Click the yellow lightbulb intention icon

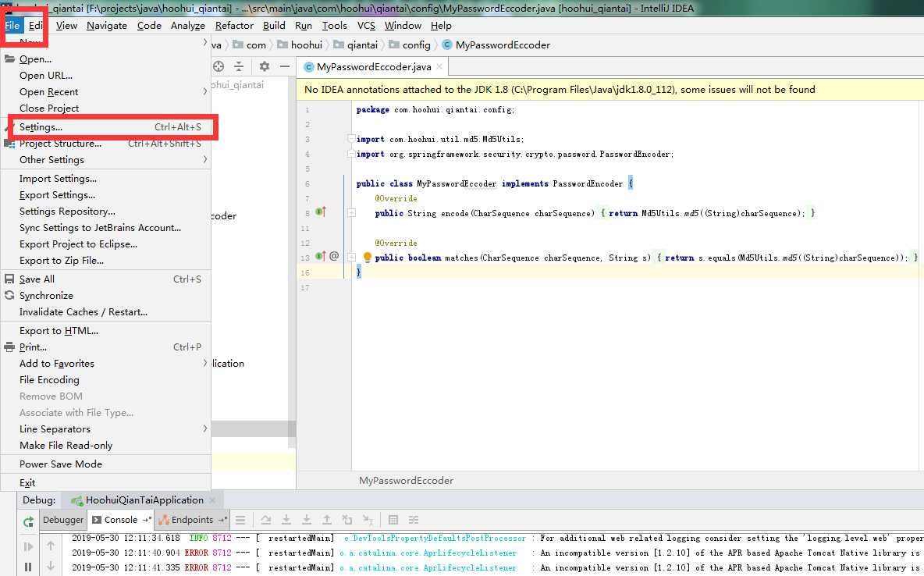(x=368, y=258)
